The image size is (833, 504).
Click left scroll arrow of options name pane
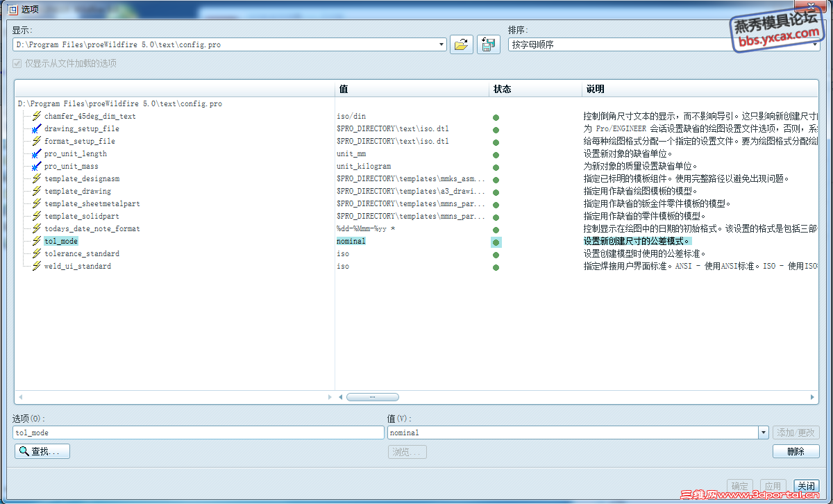pos(20,397)
